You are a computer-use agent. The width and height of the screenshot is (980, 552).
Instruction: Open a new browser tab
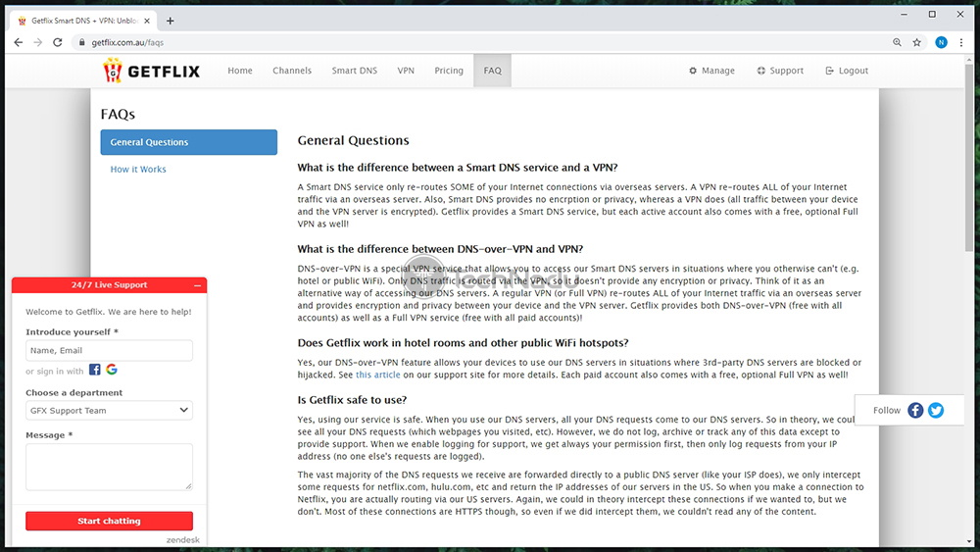170,21
